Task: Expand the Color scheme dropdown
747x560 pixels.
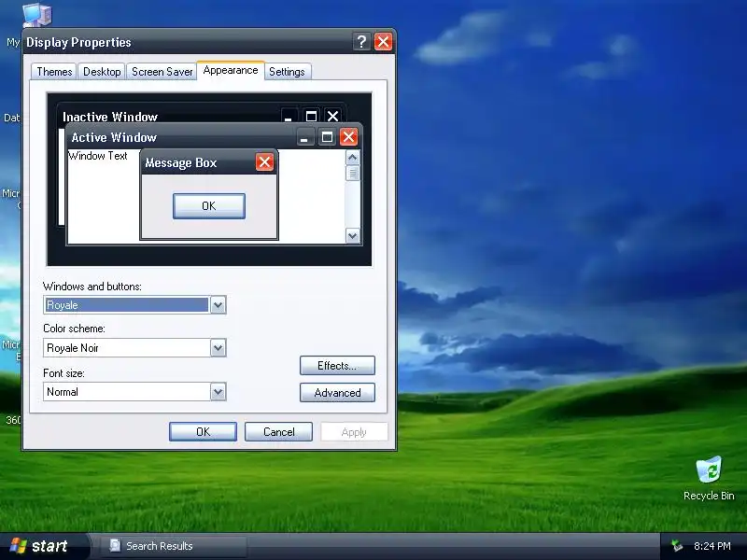Action: point(218,348)
